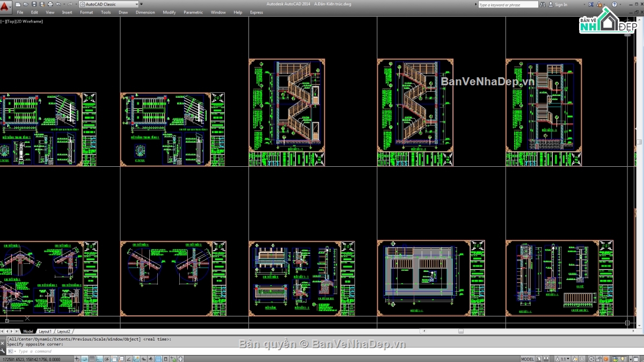Screen dimensions: 644x362
Task: Open the Undo history dropdown arrow
Action: [63, 4]
